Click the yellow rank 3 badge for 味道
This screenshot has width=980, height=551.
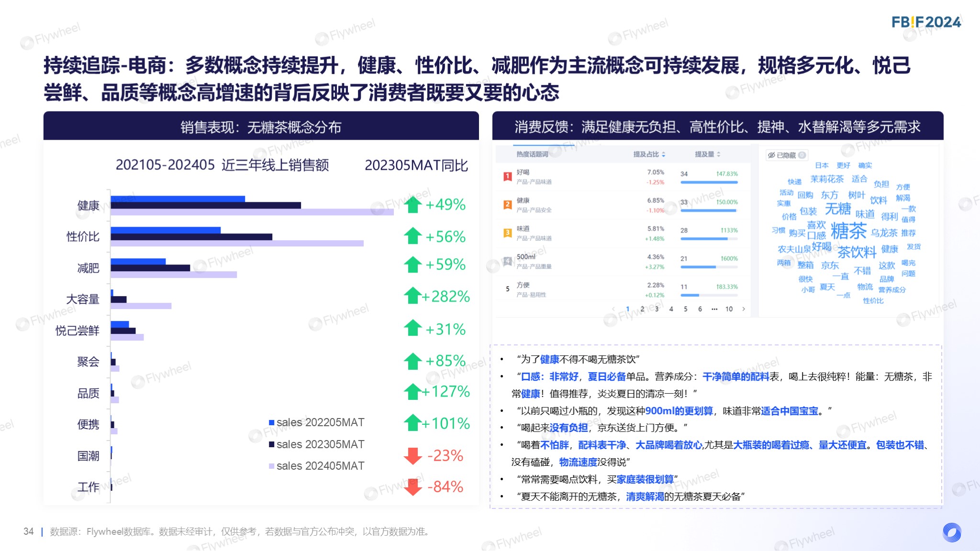pos(508,233)
